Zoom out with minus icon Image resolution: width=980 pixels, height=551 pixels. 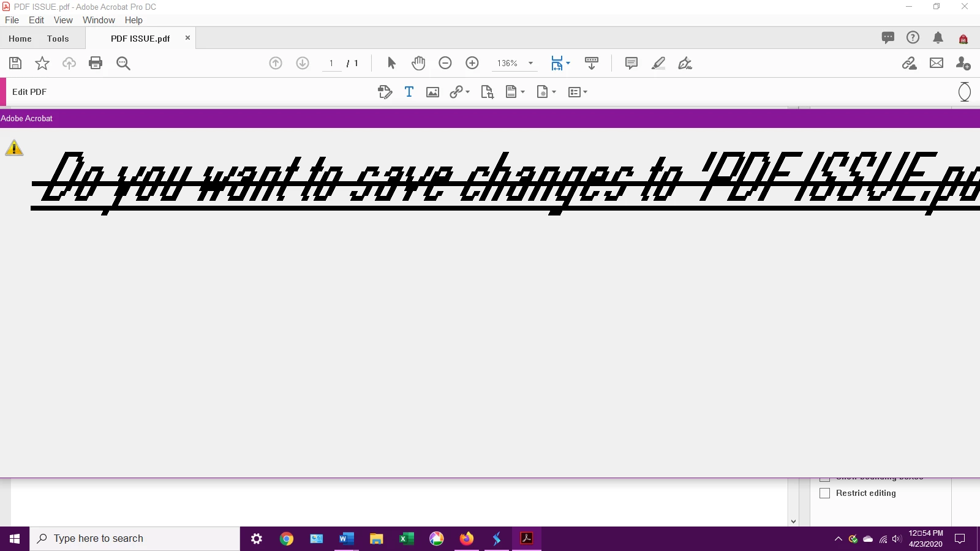(x=445, y=63)
